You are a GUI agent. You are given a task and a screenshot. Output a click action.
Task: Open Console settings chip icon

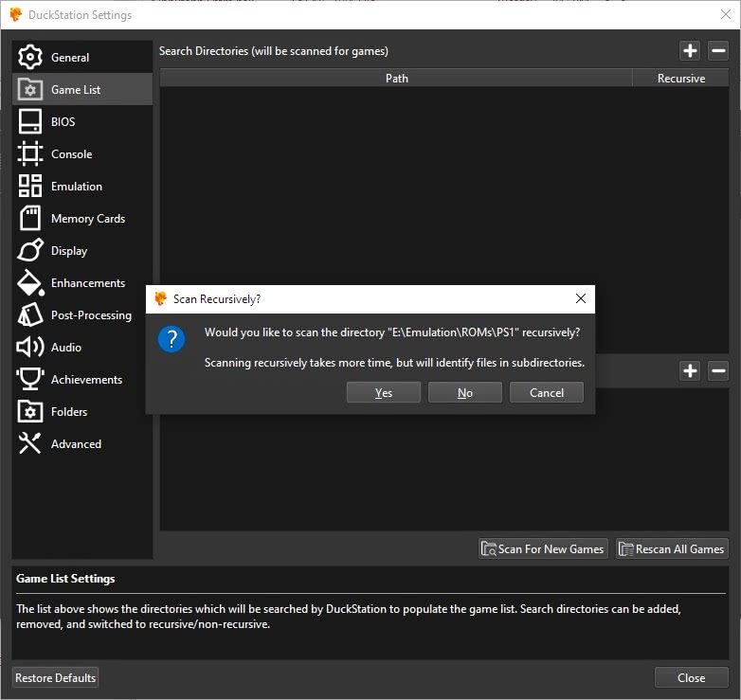tap(29, 153)
